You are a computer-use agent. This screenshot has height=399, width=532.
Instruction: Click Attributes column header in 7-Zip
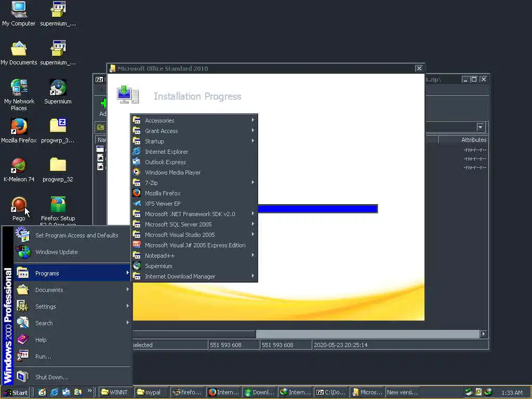[x=463, y=140]
